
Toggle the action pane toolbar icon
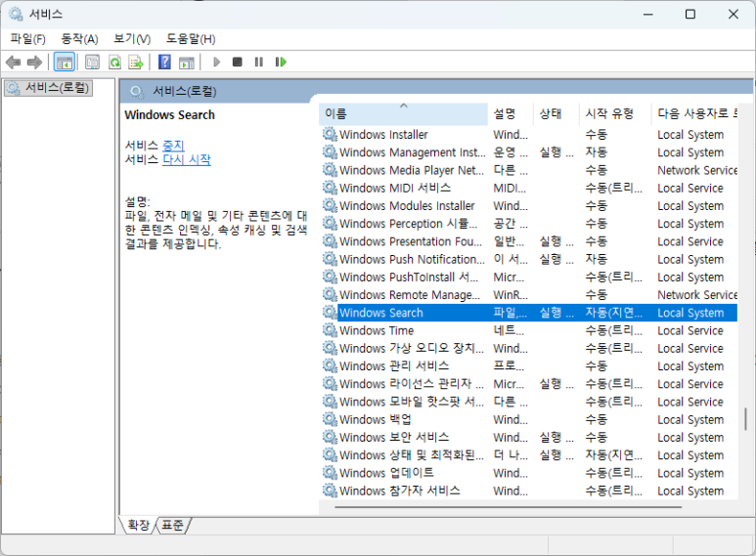[x=187, y=63]
